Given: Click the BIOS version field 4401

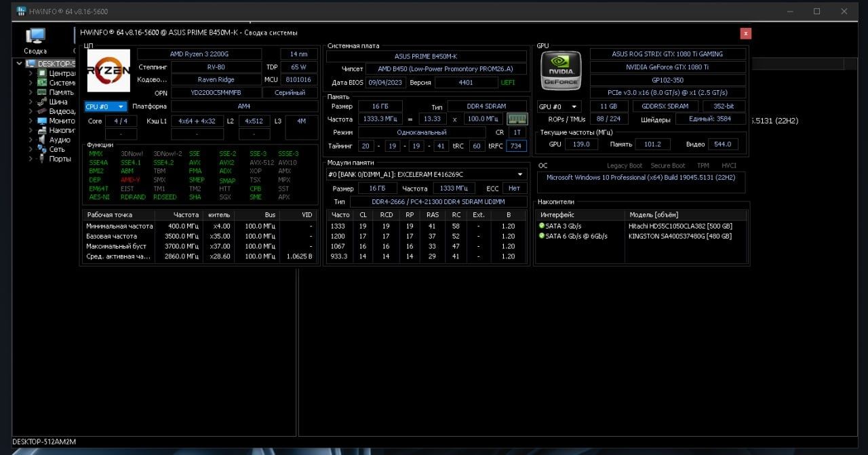Looking at the screenshot, I should tap(466, 83).
